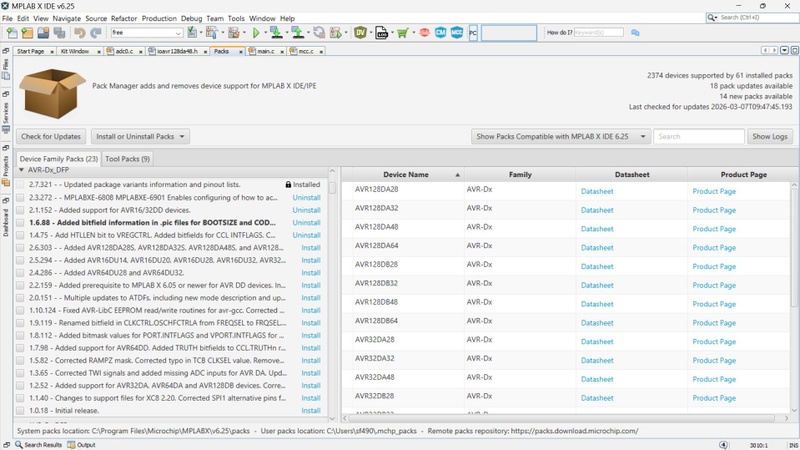Image resolution: width=800 pixels, height=450 pixels.
Task: Open the DV data visualizer icon
Action: [361, 33]
